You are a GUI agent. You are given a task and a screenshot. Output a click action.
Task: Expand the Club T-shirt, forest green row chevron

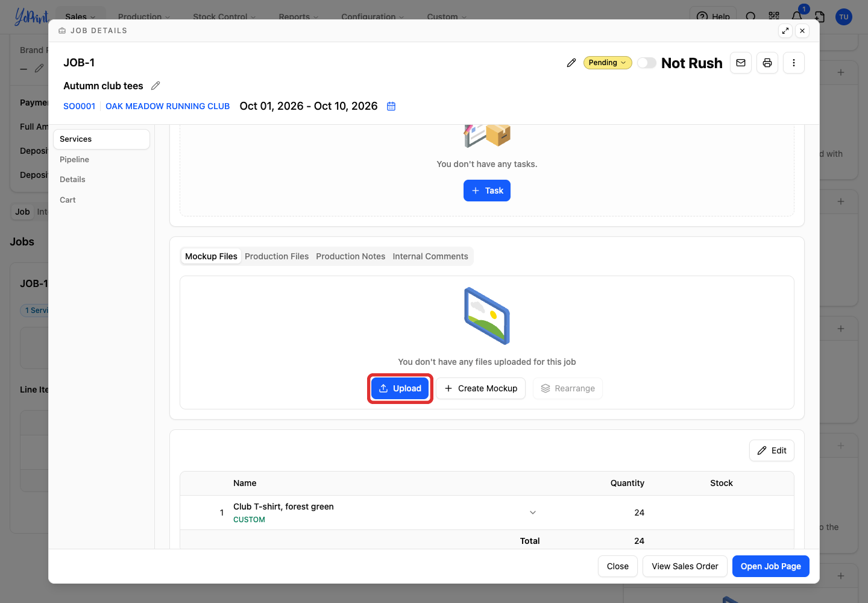(533, 513)
